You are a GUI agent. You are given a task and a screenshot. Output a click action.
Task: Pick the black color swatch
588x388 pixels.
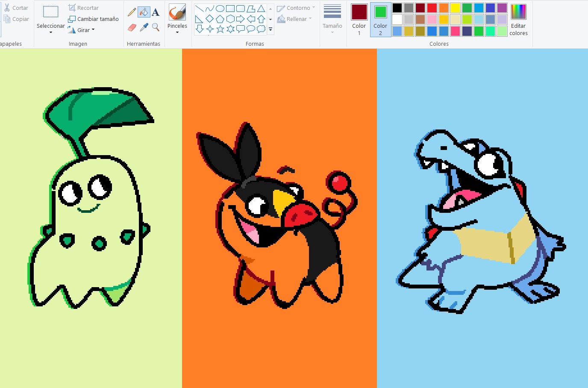[397, 8]
